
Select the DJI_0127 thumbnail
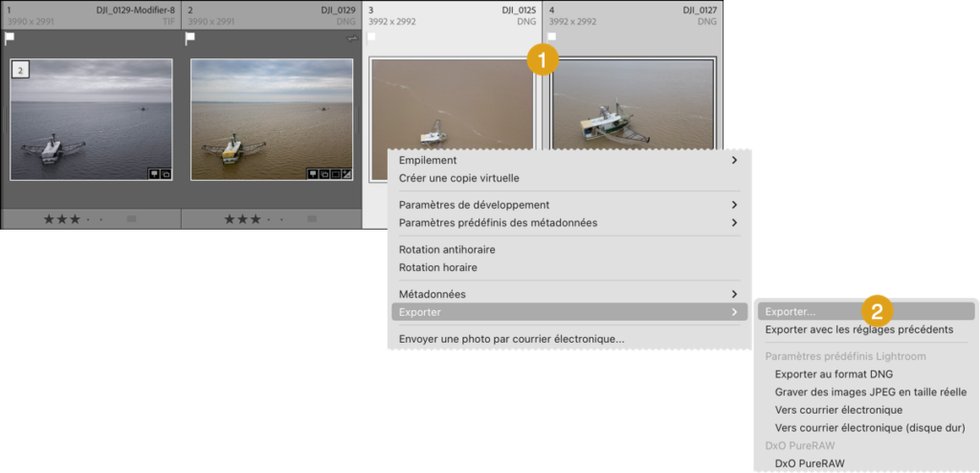click(633, 103)
